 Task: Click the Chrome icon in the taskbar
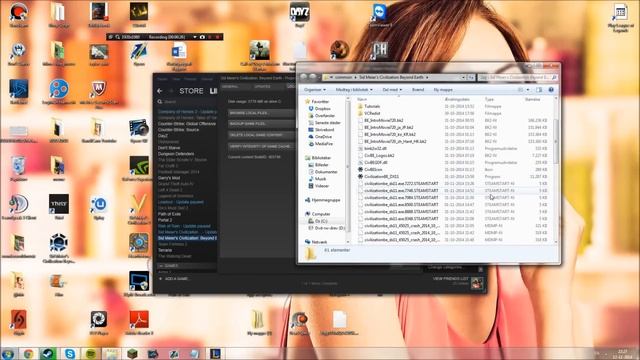pos(28,353)
